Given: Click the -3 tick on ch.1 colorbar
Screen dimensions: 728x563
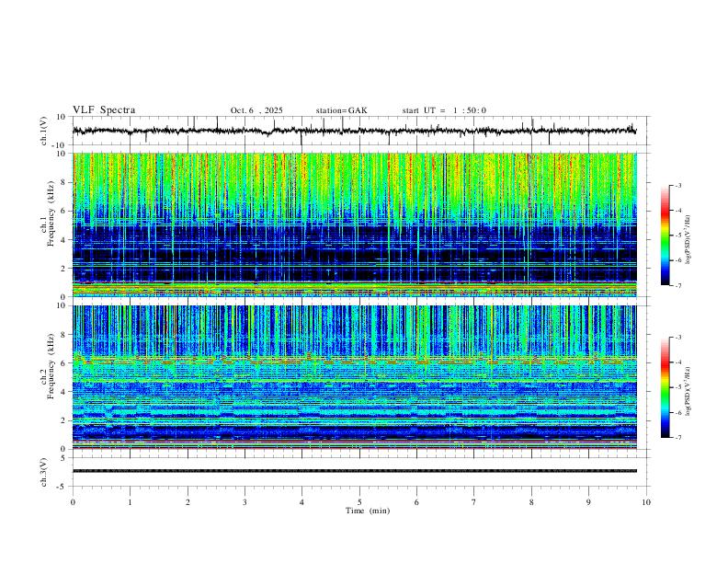Looking at the screenshot, I should point(677,185).
